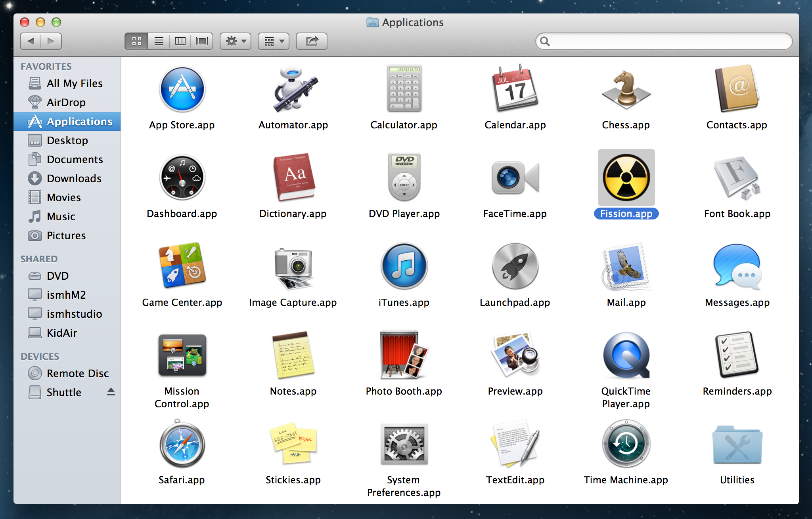Go to Downloads in sidebar
The width and height of the screenshot is (812, 519).
point(67,178)
